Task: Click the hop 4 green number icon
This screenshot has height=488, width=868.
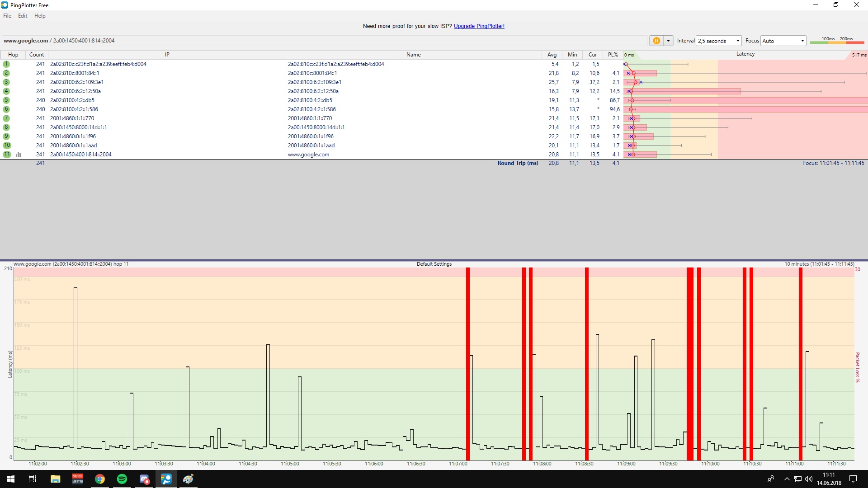Action: pyautogui.click(x=6, y=91)
